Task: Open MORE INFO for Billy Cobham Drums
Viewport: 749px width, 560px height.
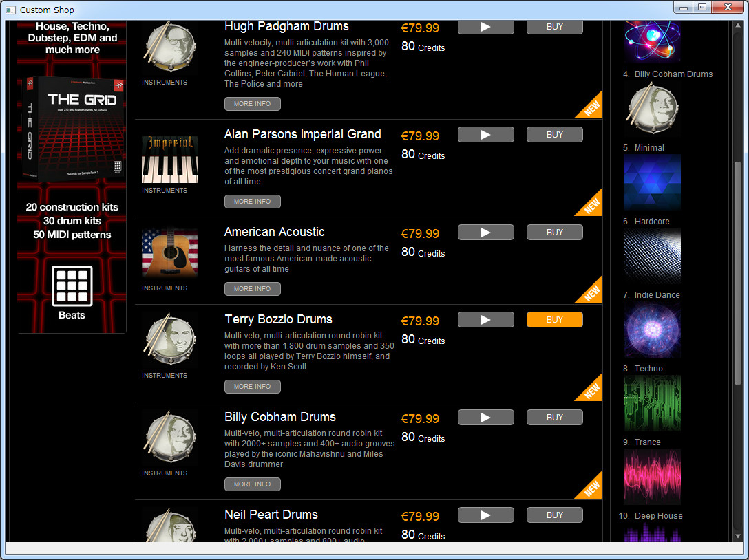Action: tap(252, 484)
